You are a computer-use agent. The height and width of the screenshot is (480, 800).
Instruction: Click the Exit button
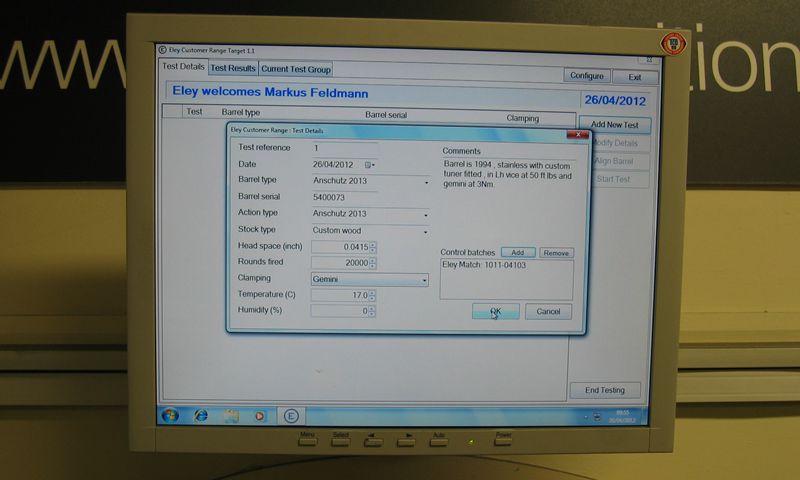click(635, 77)
